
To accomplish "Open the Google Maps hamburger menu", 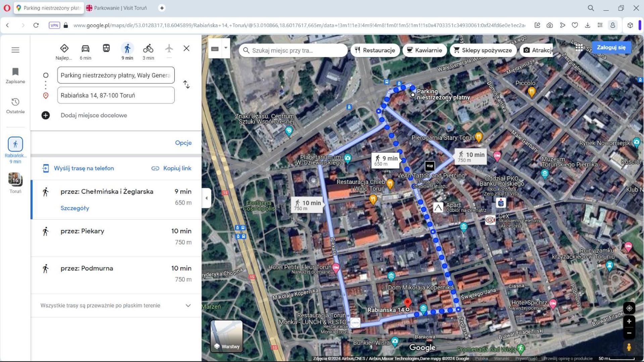I will 15,50.
